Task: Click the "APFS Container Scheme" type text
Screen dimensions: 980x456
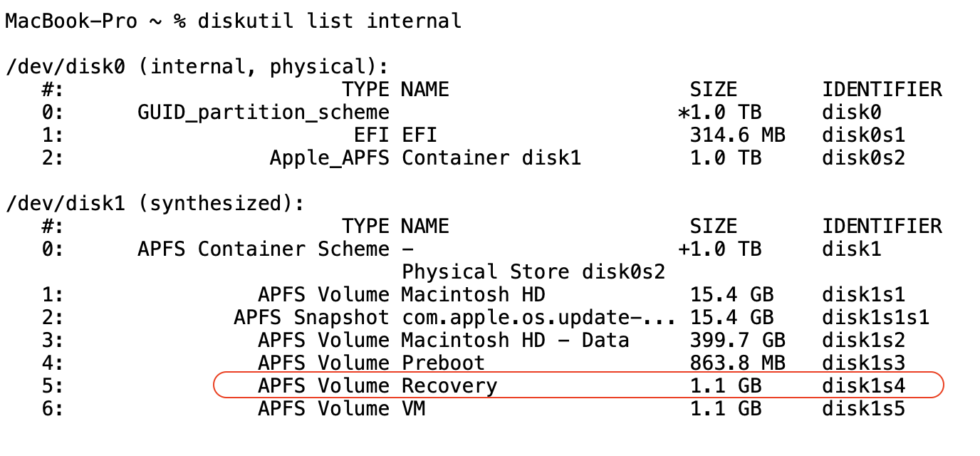Action: click(x=264, y=249)
